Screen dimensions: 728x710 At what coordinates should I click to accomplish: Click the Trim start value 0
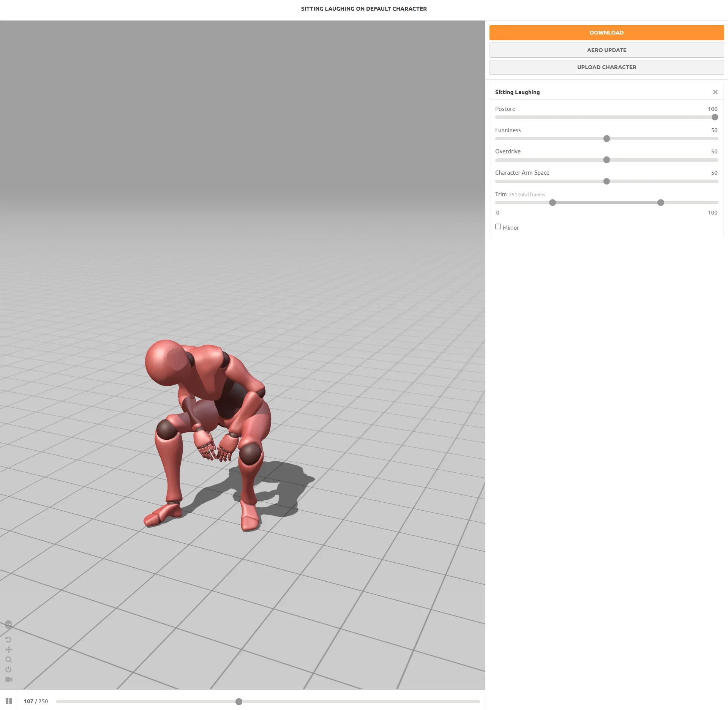[497, 213]
